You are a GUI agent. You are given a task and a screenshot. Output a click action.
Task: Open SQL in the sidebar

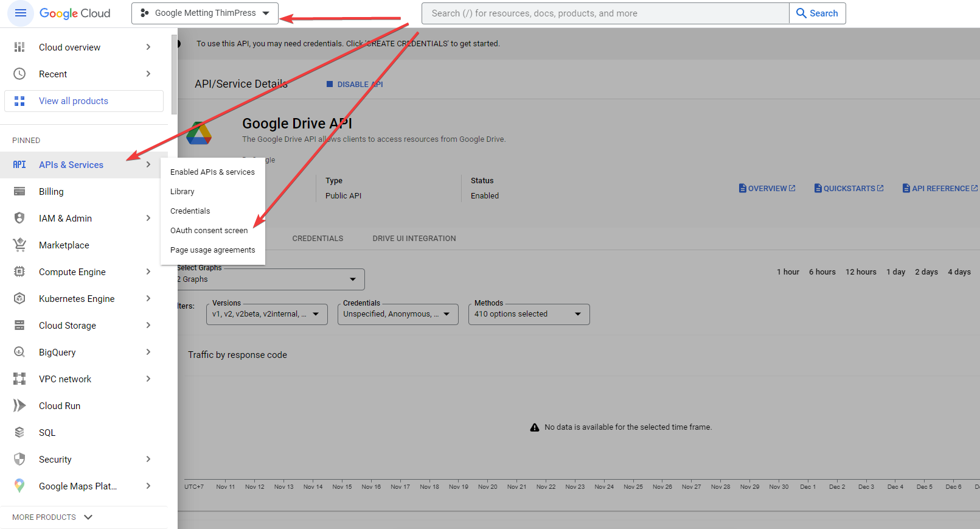point(83,432)
